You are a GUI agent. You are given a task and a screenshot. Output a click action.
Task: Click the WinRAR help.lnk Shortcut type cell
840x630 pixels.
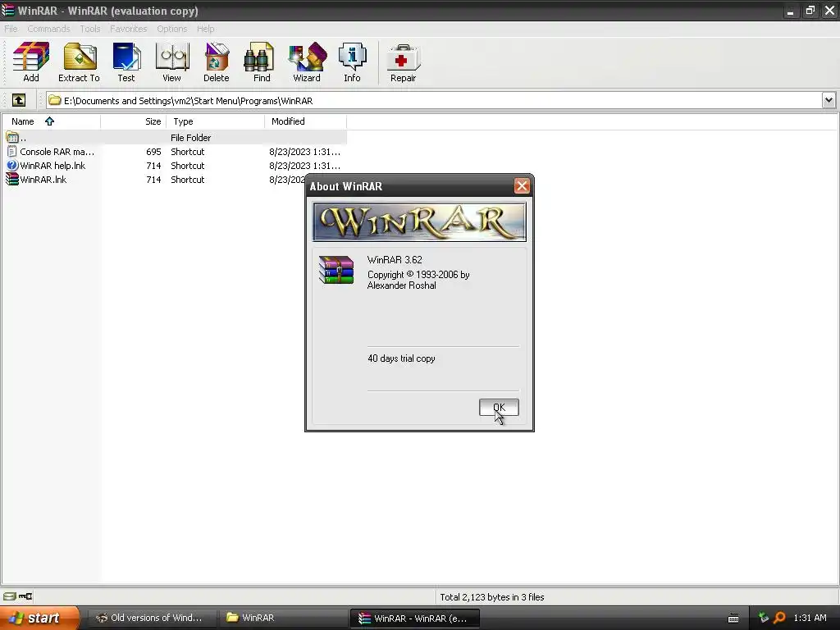pyautogui.click(x=188, y=166)
